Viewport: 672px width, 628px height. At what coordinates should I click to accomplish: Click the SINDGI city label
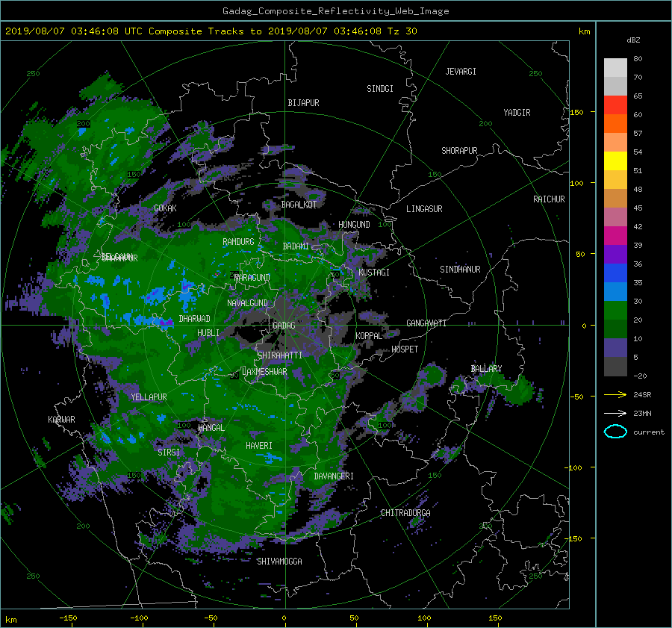tap(380, 89)
